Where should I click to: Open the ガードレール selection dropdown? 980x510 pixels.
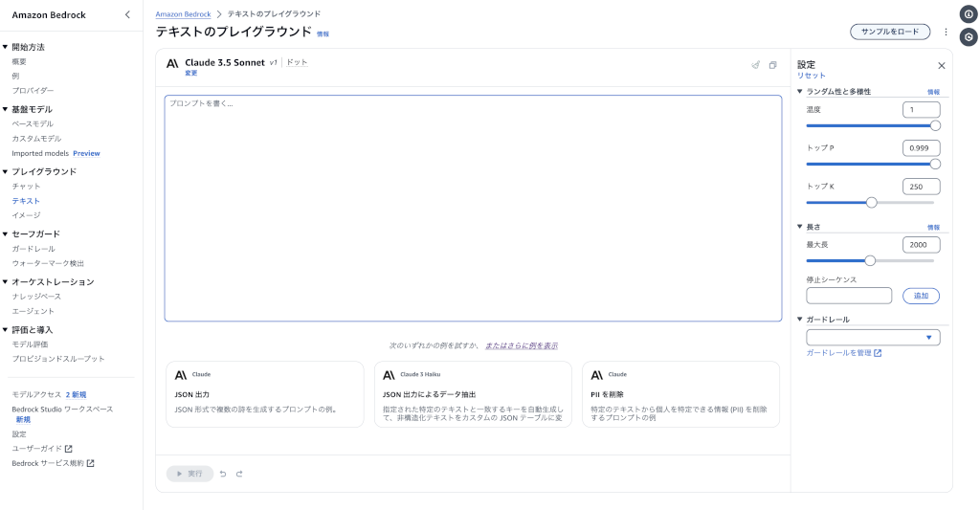(873, 338)
